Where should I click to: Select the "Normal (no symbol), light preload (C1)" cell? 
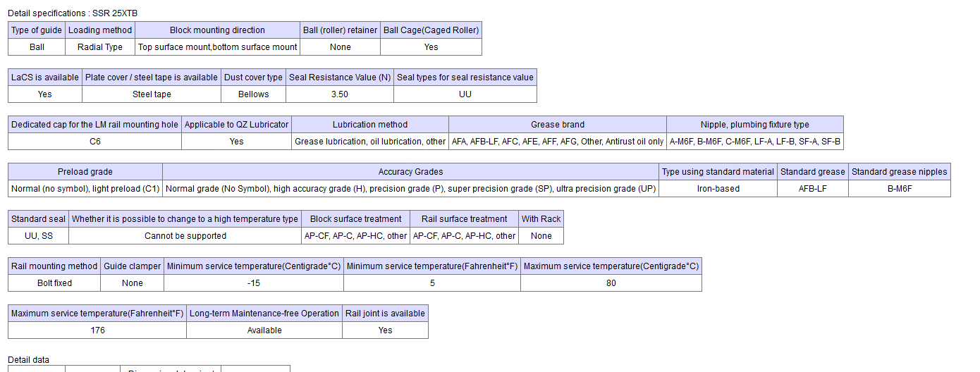click(x=85, y=189)
